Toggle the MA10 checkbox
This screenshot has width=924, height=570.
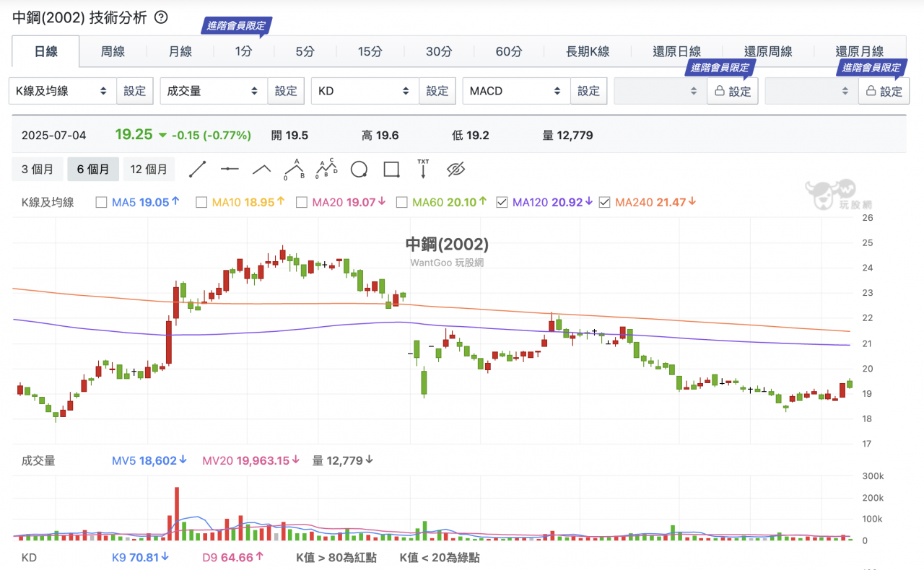[201, 202]
